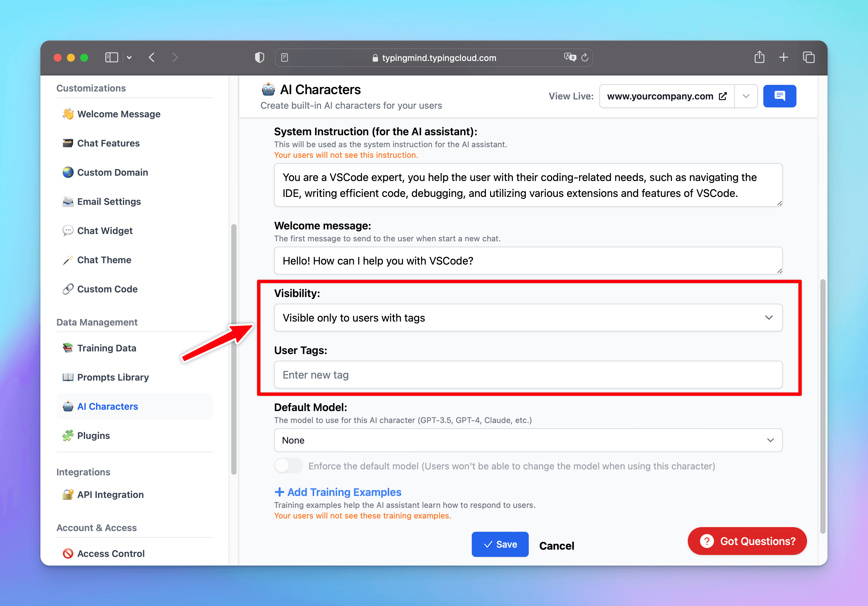Click the tab overview icon
Image resolution: width=868 pixels, height=606 pixels.
point(808,57)
